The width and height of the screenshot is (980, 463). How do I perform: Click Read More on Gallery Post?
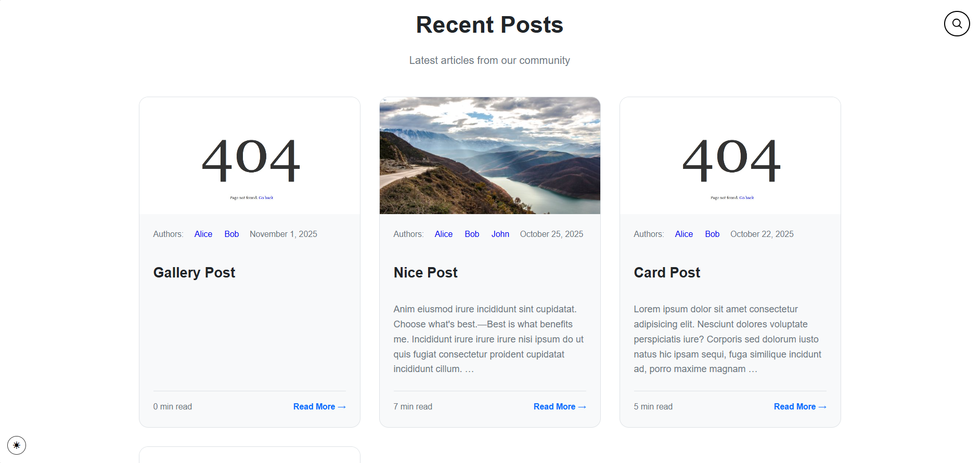pyautogui.click(x=319, y=406)
